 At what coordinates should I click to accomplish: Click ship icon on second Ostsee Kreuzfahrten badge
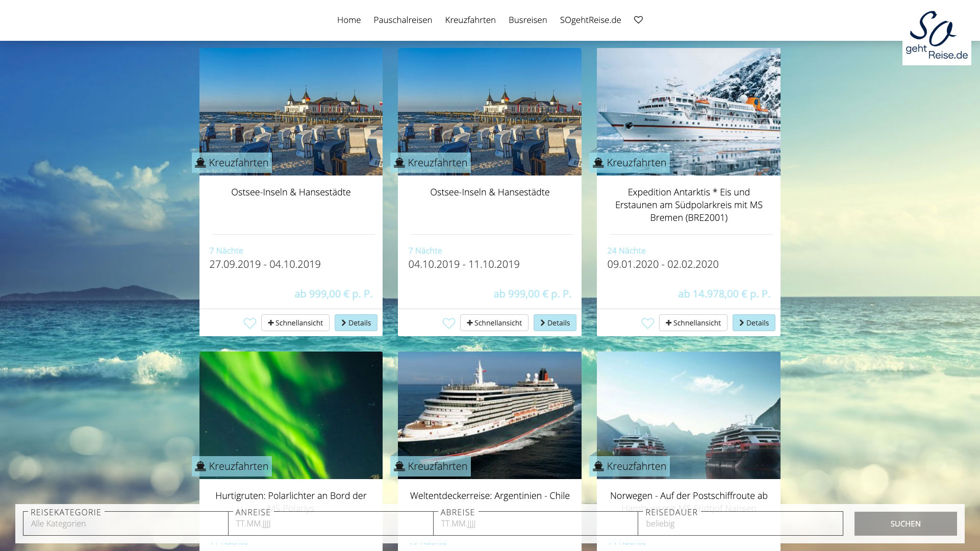pyautogui.click(x=399, y=163)
